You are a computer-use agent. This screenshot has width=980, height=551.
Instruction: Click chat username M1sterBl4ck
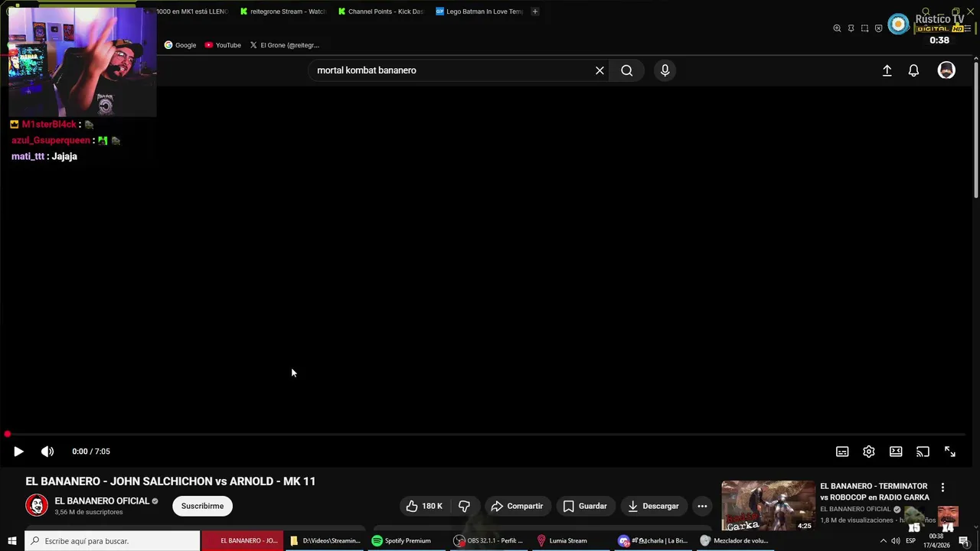pos(49,124)
